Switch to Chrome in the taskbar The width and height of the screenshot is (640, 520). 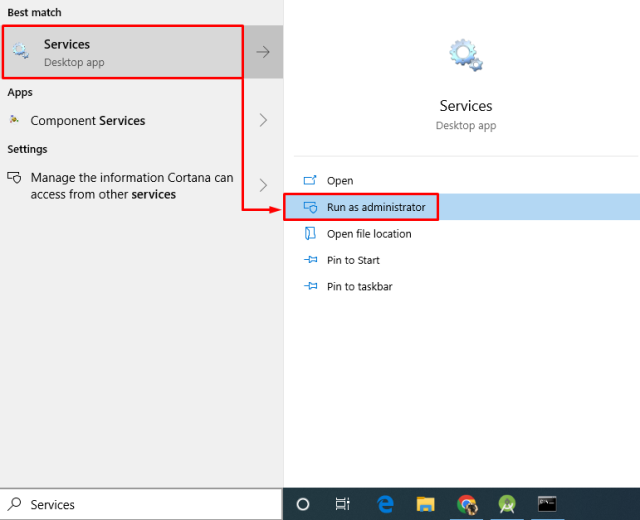click(x=466, y=504)
